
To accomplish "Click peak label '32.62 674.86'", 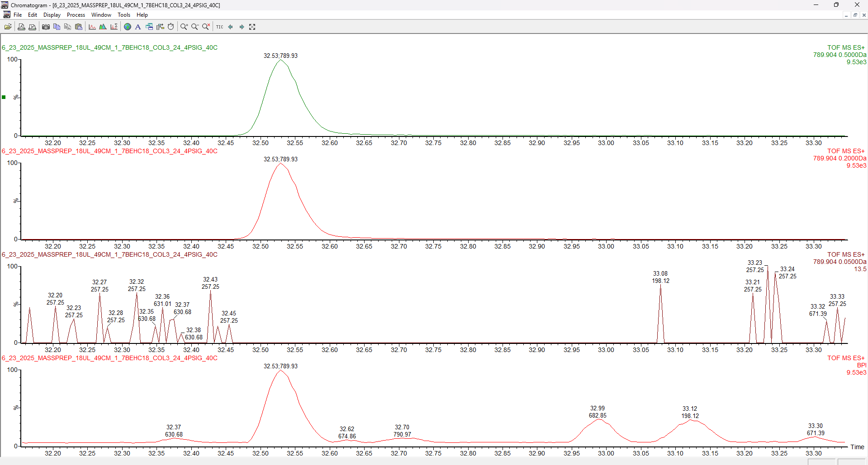I will click(347, 432).
